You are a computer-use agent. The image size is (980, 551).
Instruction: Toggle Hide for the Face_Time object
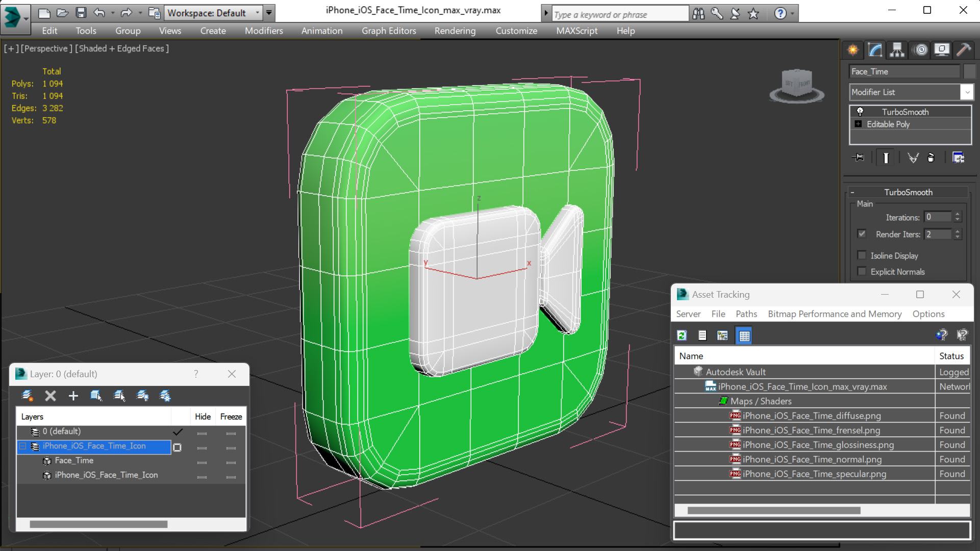(x=202, y=462)
